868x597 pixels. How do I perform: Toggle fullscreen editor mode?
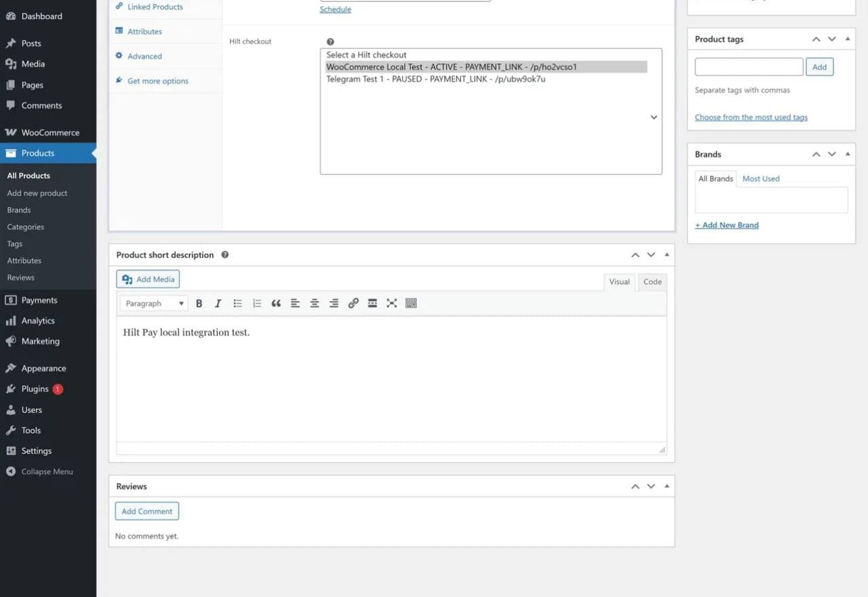pos(391,303)
